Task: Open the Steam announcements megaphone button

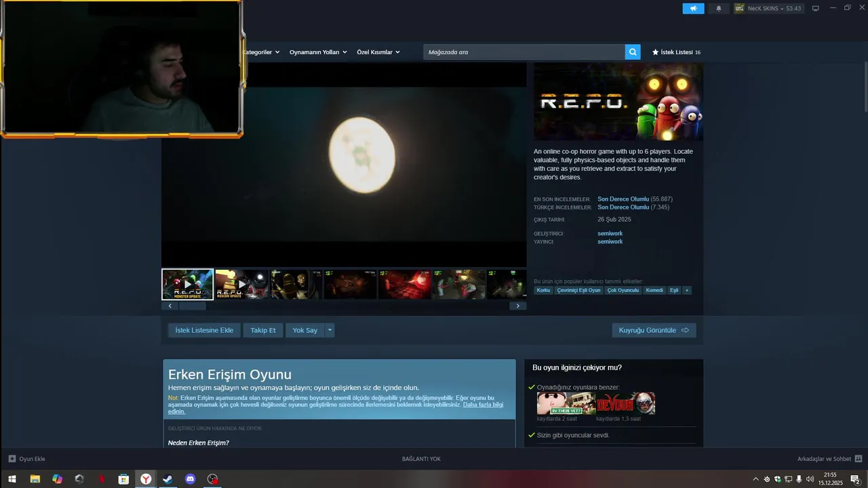Action: click(693, 8)
